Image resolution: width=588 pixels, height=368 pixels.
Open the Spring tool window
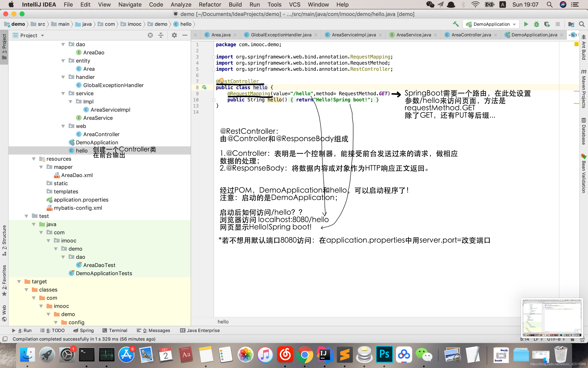83,330
